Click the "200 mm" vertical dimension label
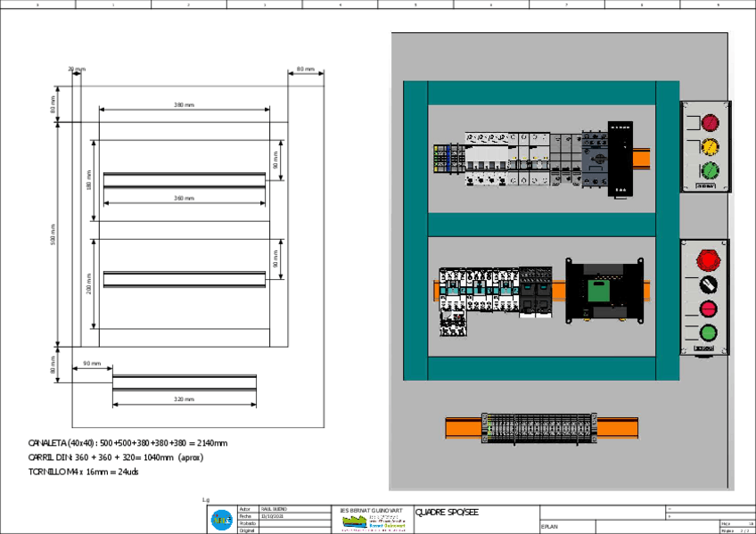Screen dimensions: 756x534 coord(89,283)
